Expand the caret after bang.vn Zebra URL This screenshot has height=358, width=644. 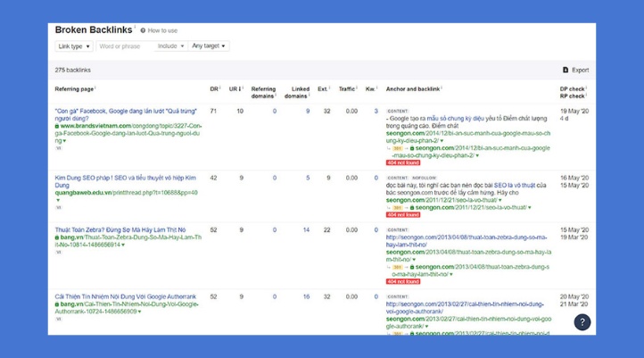click(123, 245)
